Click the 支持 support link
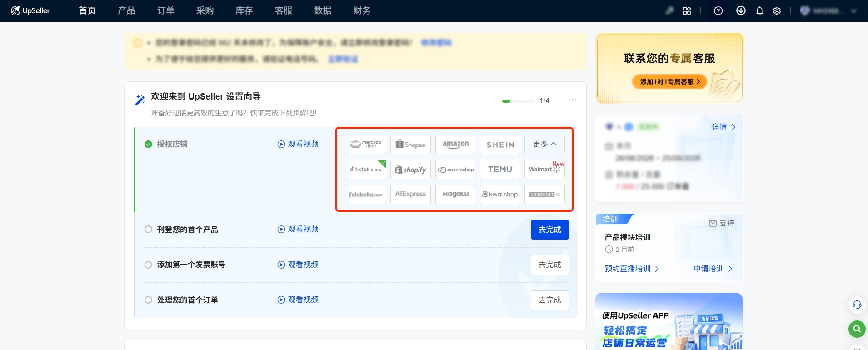Image resolution: width=868 pixels, height=350 pixels. (722, 223)
